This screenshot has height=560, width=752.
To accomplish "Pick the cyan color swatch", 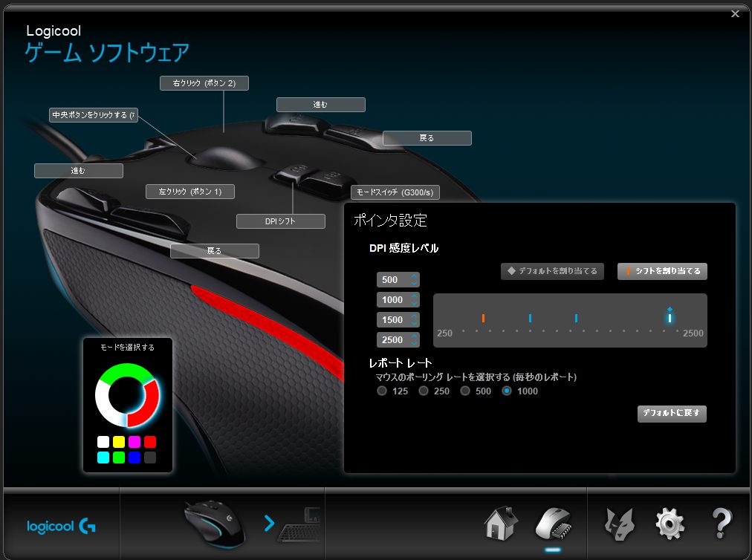I will coord(103,458).
